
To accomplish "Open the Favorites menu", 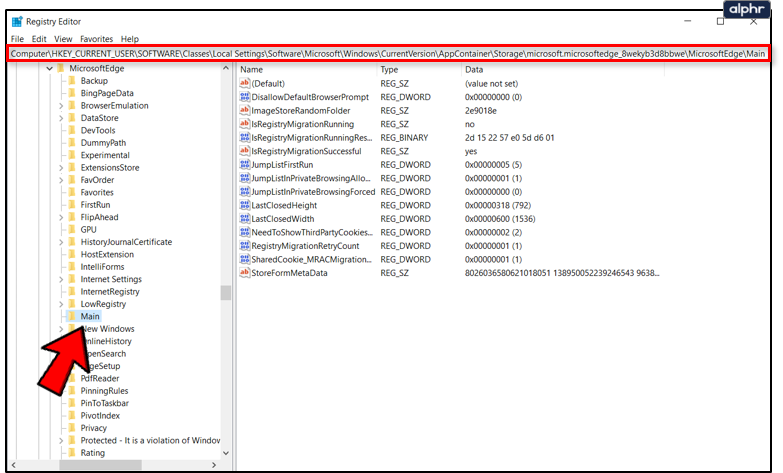I will (x=96, y=38).
